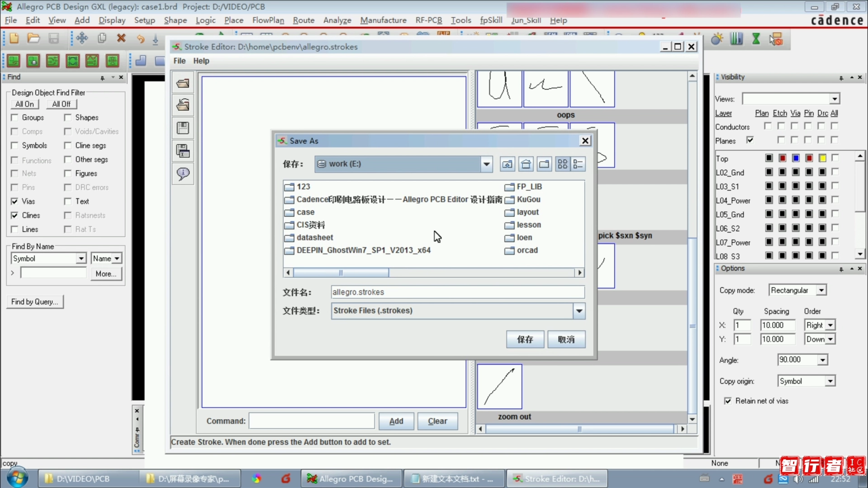The height and width of the screenshot is (488, 868).
Task: Open the Copy mode Rectangular dropdown
Action: 821,290
